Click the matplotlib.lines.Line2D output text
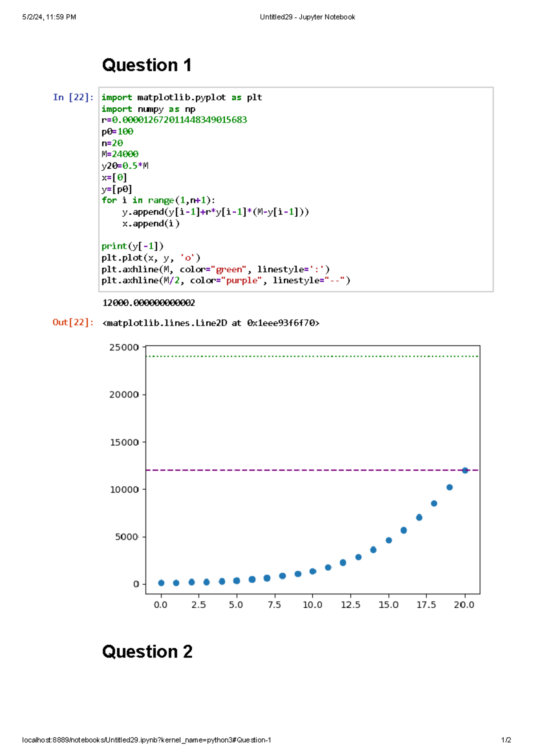The image size is (534, 756). (211, 323)
